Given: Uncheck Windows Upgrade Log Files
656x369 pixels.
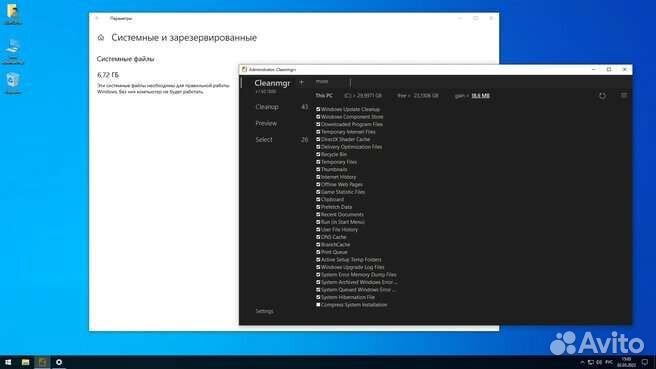Looking at the screenshot, I should click(x=318, y=267).
